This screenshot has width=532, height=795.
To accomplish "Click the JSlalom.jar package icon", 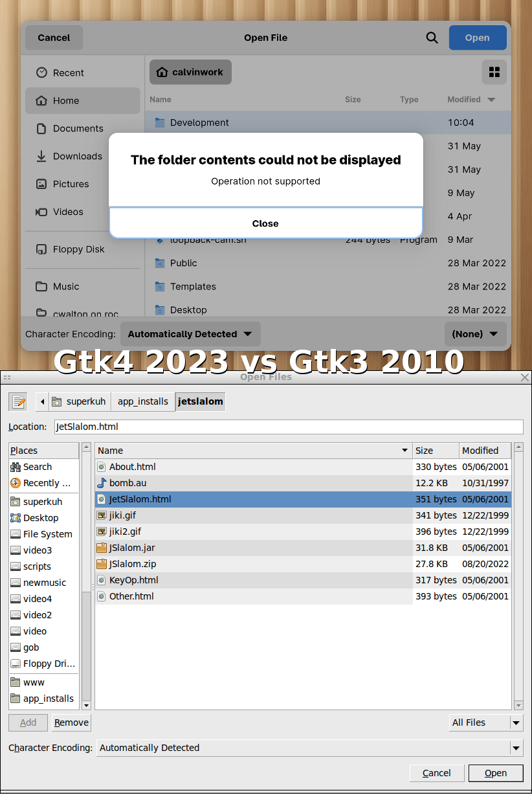I will [x=102, y=548].
